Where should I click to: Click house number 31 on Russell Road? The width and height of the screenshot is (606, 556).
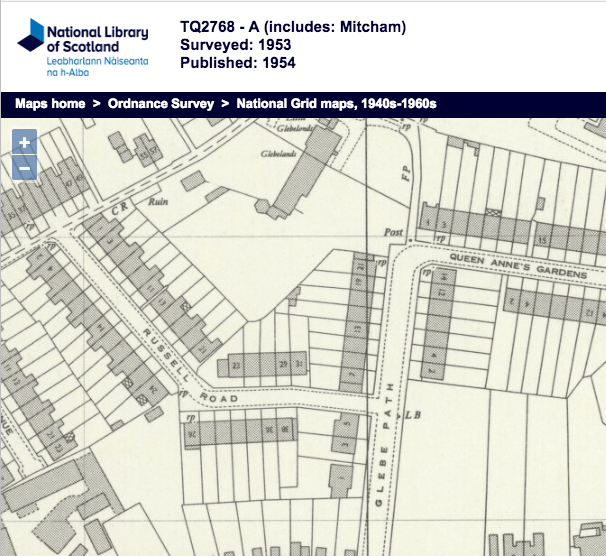(297, 364)
